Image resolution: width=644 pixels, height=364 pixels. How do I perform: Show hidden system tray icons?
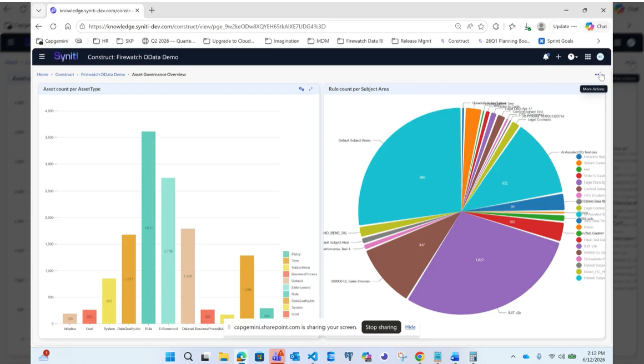tap(513, 357)
